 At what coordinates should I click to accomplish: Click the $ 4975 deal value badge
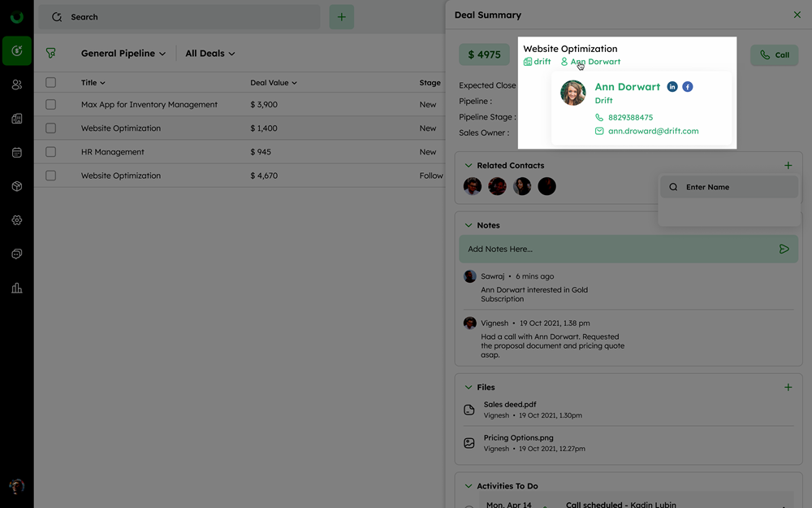tap(484, 54)
